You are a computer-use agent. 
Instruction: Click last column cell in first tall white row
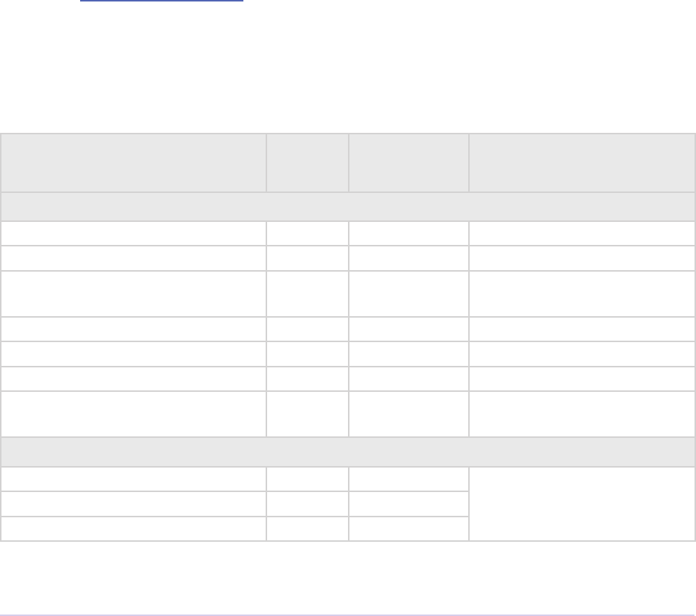point(582,295)
